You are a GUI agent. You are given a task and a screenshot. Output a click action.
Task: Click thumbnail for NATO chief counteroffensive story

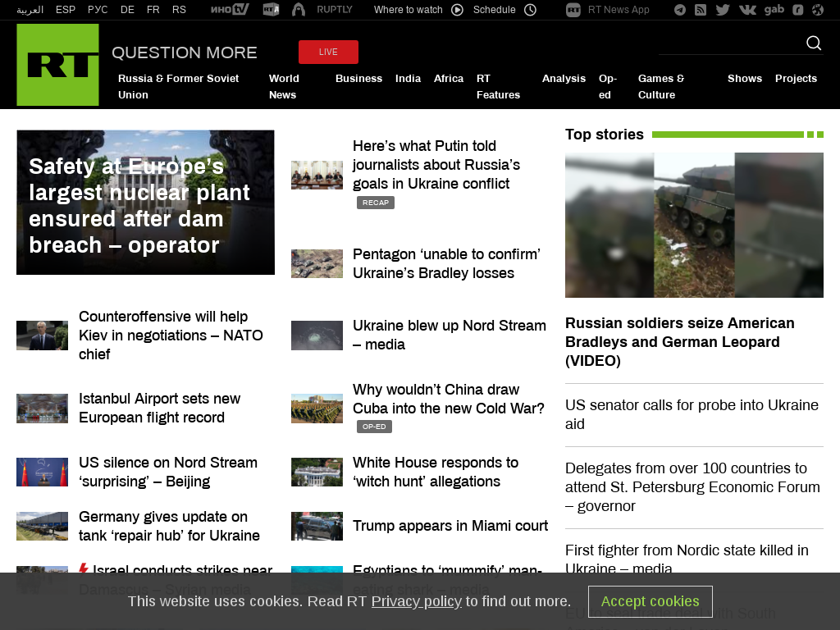pos(43,336)
